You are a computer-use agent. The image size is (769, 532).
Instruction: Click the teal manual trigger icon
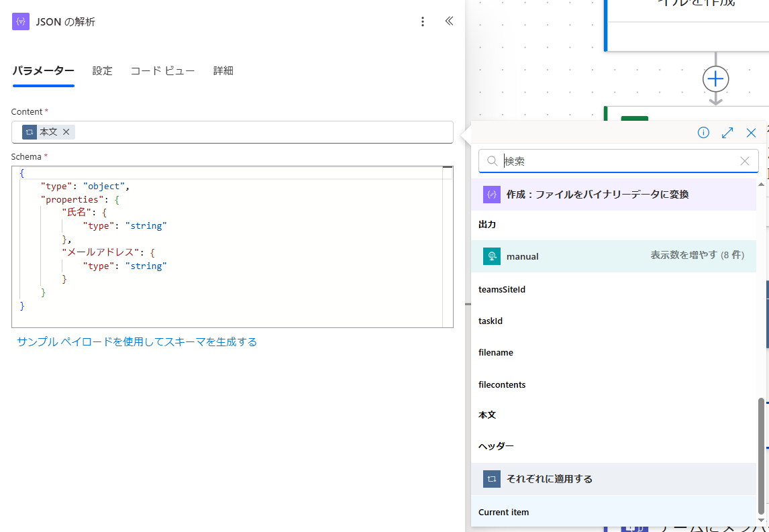(x=491, y=256)
